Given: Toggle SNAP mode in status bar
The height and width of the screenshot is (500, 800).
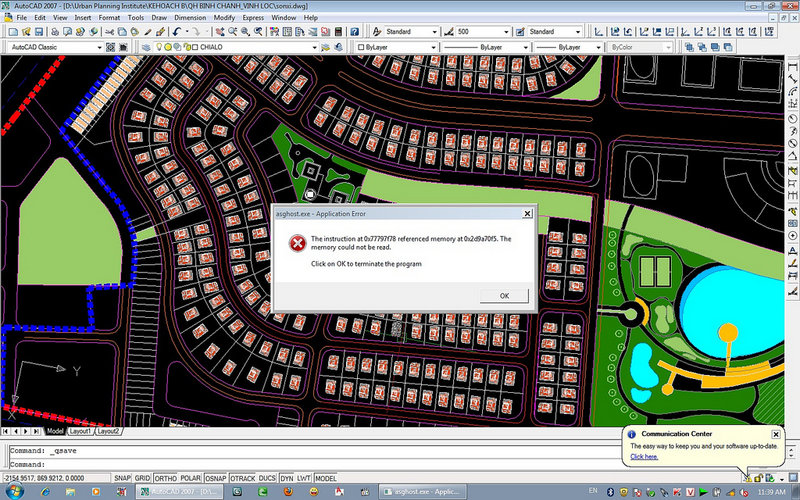Looking at the screenshot, I should click(x=121, y=479).
